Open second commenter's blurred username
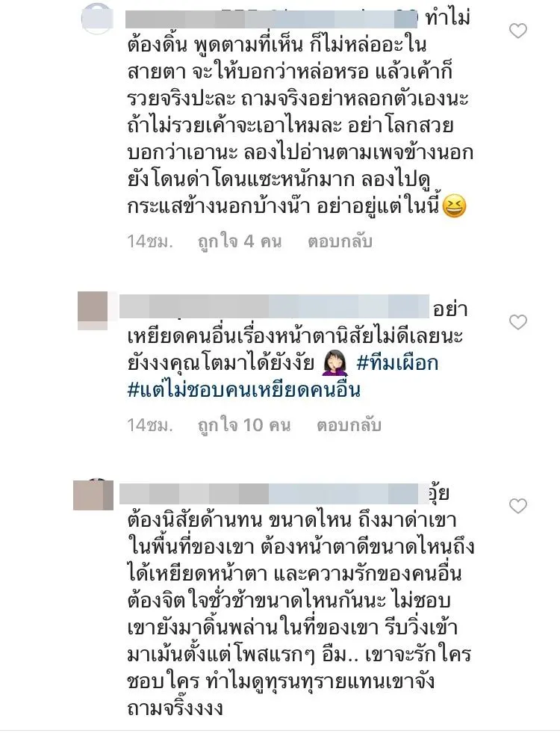Image resolution: width=560 pixels, height=733 pixels. tap(274, 306)
